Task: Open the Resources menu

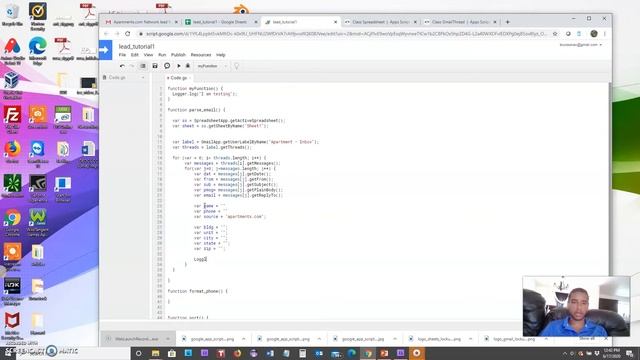Action: coord(201,55)
